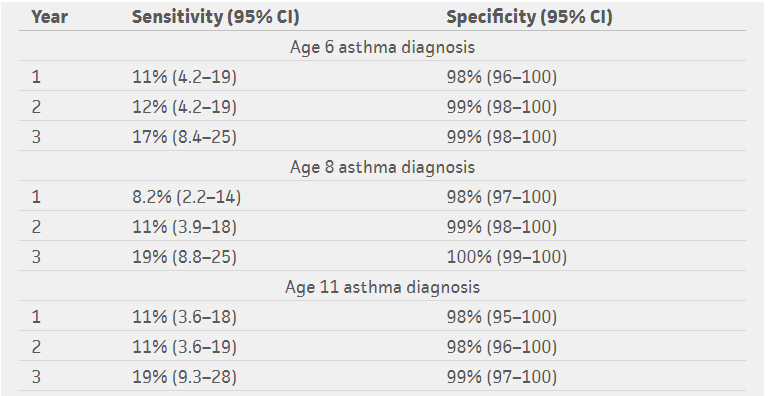Click sensitivity 19% (8.8–25) cell
The width and height of the screenshot is (770, 396).
click(184, 257)
